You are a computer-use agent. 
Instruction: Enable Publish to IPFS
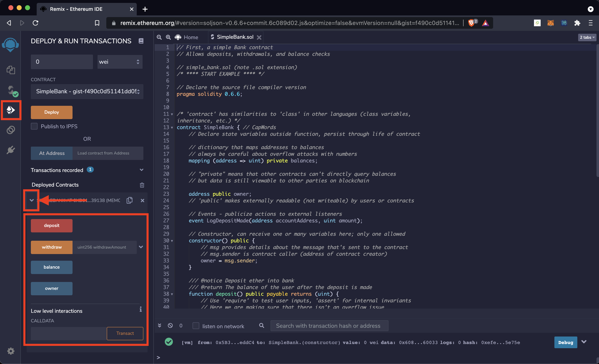(34, 126)
